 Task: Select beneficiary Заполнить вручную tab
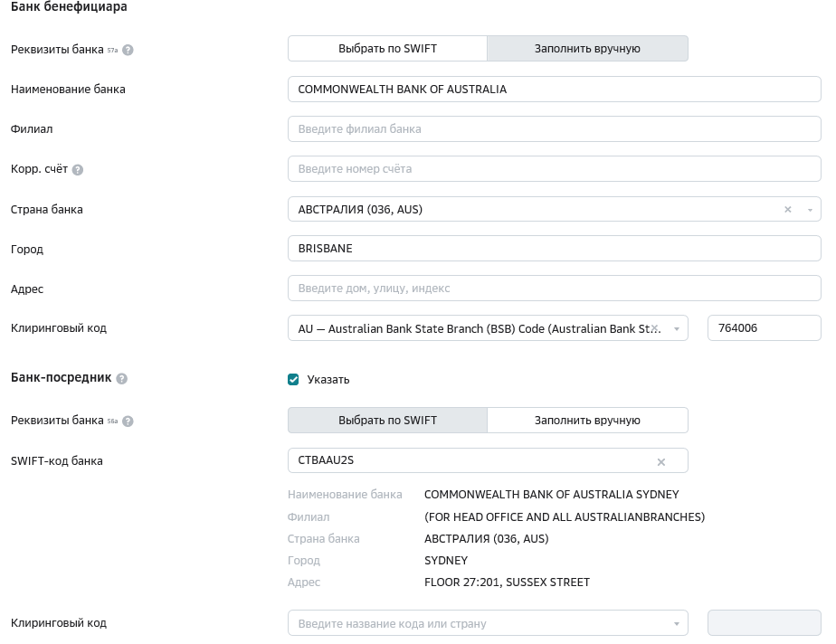[x=587, y=49]
